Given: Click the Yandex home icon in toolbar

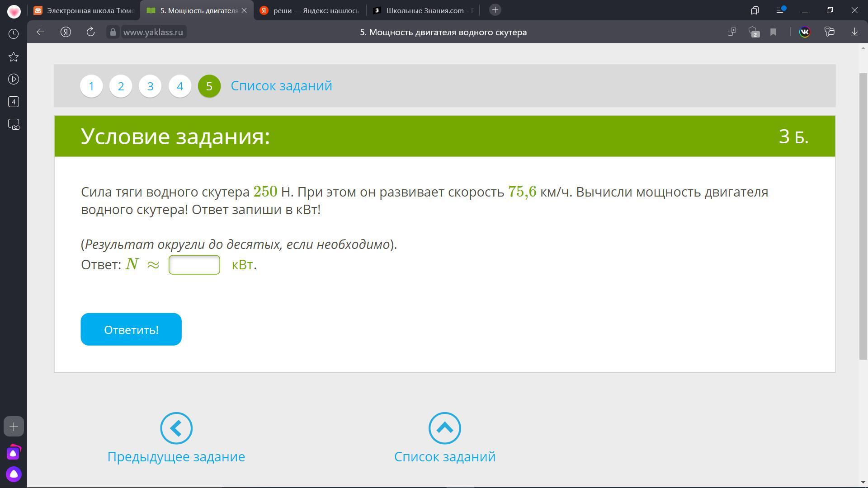Looking at the screenshot, I should [66, 32].
